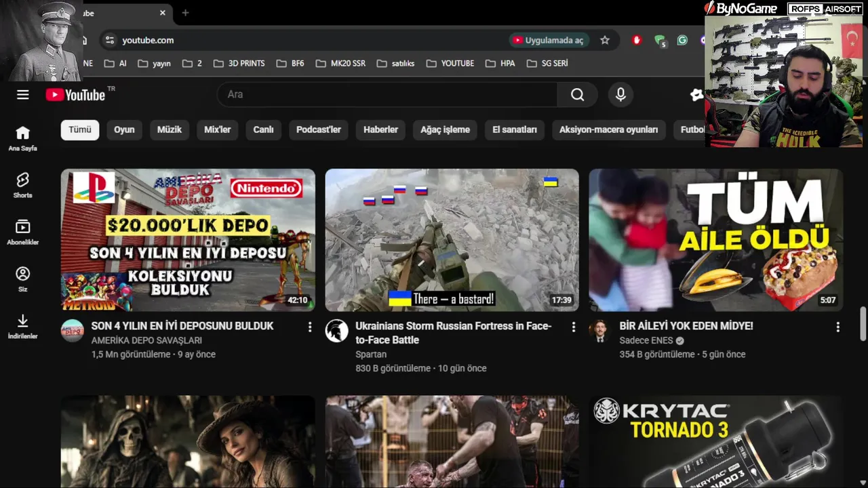The image size is (868, 488).
Task: Click the red microphone extension icon
Action: pyautogui.click(x=636, y=40)
